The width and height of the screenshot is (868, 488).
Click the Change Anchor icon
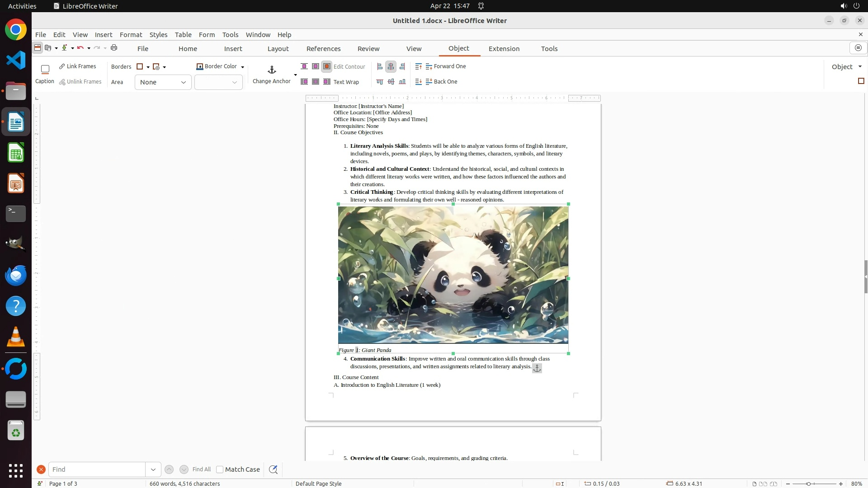tap(272, 70)
